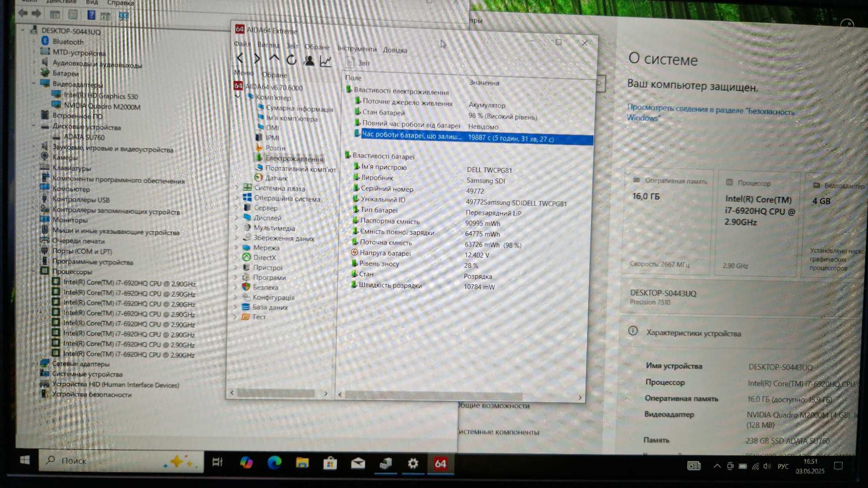Click the AIDA64 Up arrow icon

[x=274, y=59]
